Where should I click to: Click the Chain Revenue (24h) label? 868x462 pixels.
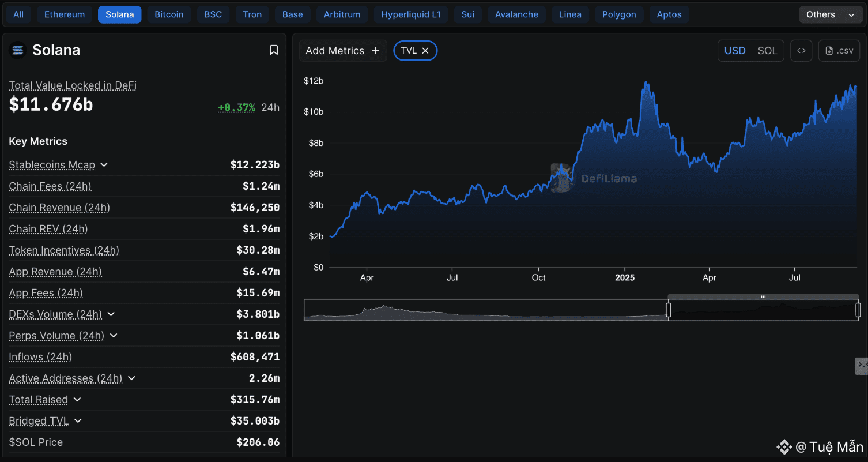59,208
